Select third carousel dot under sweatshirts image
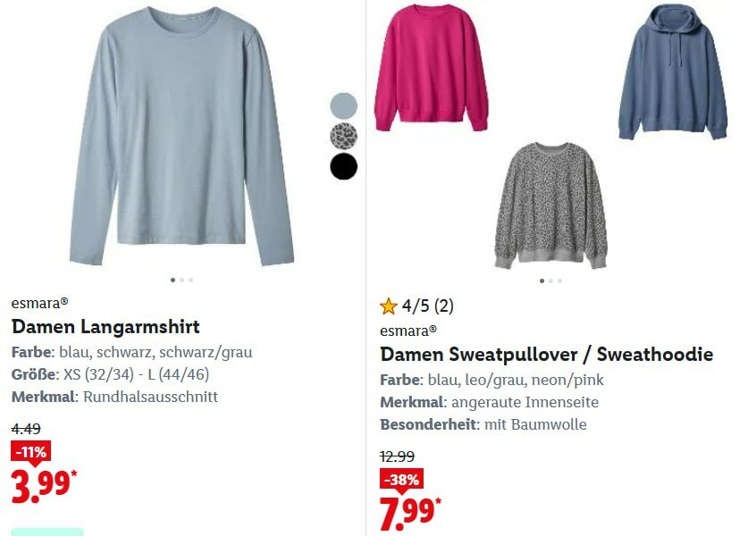 (559, 281)
